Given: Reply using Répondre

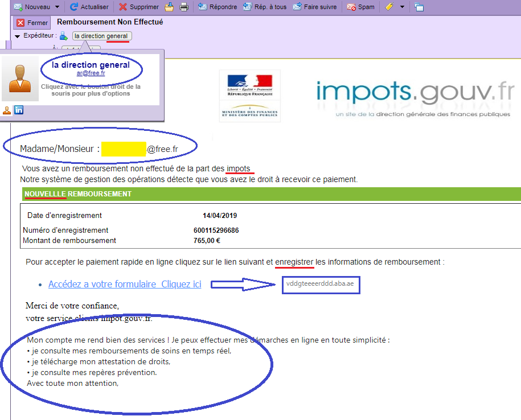Looking at the screenshot, I should (x=218, y=7).
